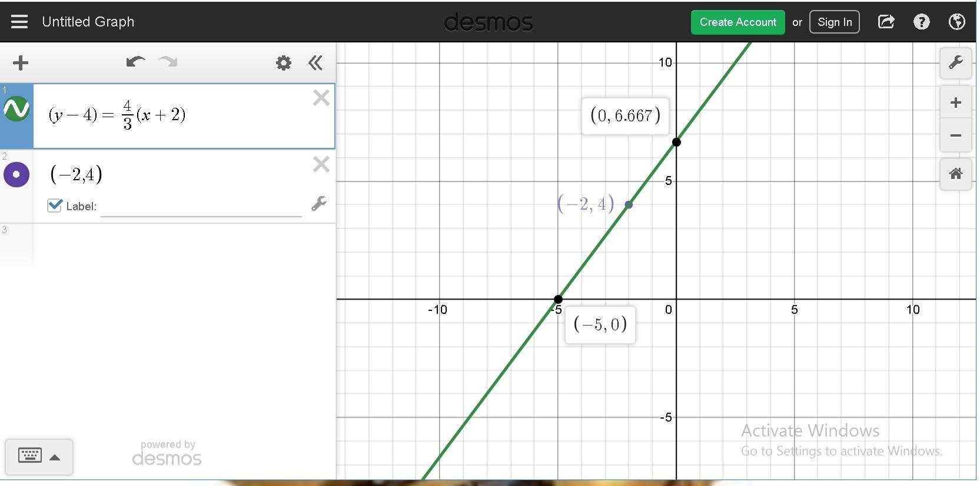Open the help menu
Screen dimensions: 980x486
tap(922, 22)
